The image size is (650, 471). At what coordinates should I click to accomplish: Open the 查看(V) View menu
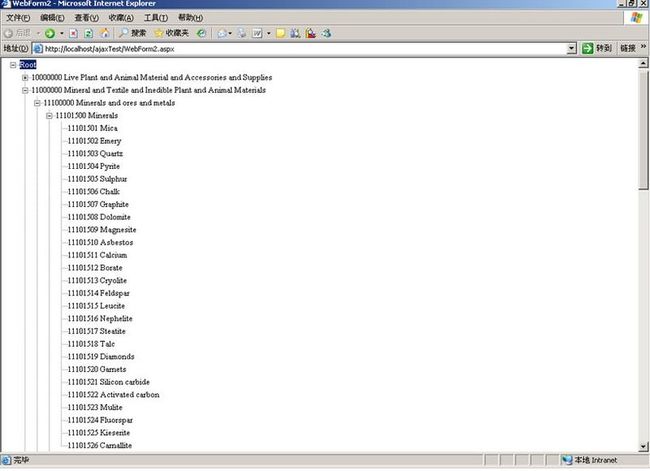87,18
